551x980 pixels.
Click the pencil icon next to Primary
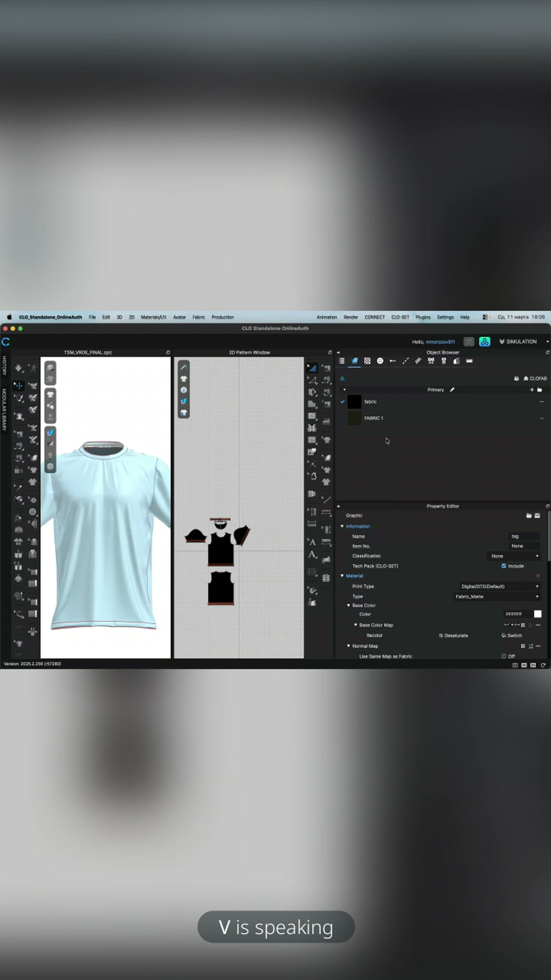coord(452,390)
